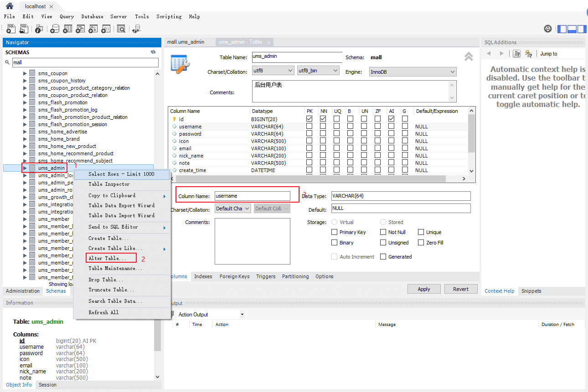The width and height of the screenshot is (588, 392).
Task: Check the Zero Fill option
Action: [x=421, y=243]
